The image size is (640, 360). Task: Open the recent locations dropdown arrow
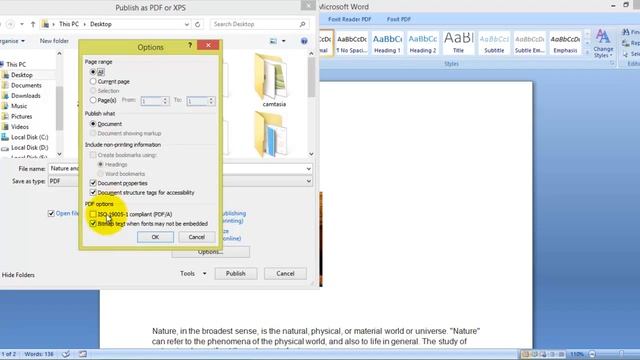(22, 24)
